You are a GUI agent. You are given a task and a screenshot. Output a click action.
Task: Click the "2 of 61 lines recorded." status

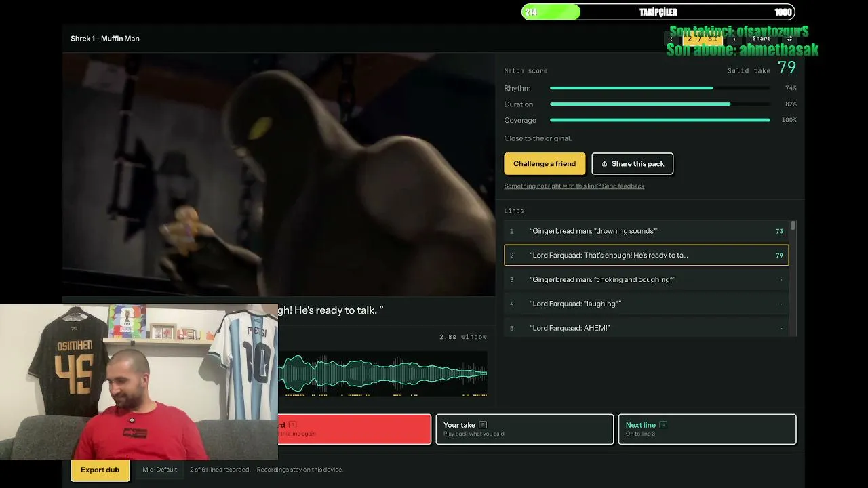click(220, 470)
